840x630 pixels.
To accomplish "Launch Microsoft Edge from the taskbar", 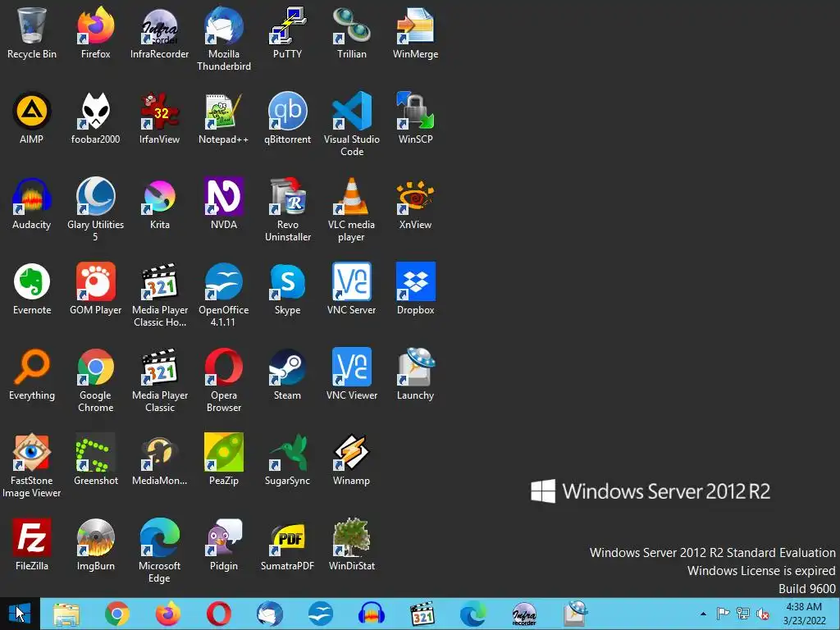I will click(473, 614).
